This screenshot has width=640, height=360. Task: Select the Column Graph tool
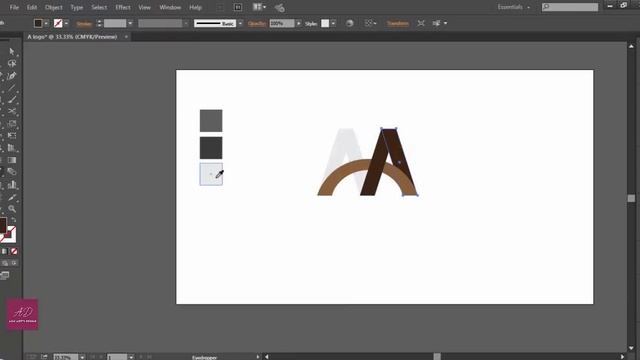(x=12, y=184)
